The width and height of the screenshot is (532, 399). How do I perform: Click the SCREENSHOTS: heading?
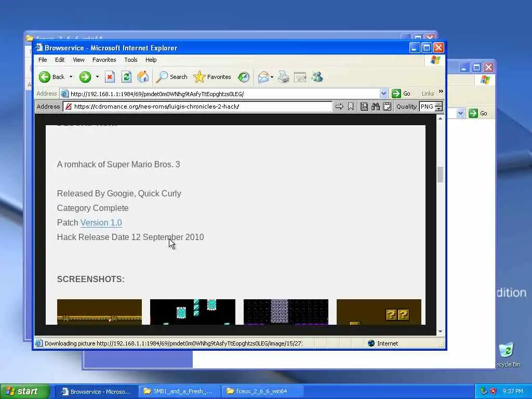point(90,279)
